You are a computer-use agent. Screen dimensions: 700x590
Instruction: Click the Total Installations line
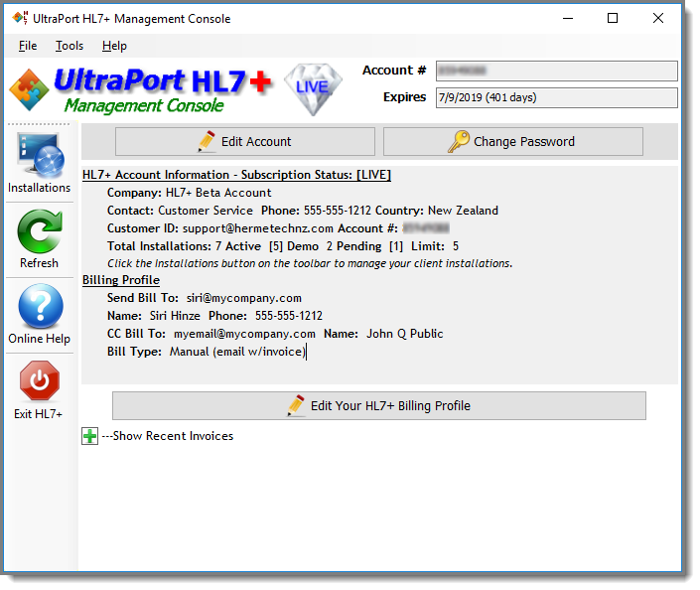pyautogui.click(x=283, y=246)
